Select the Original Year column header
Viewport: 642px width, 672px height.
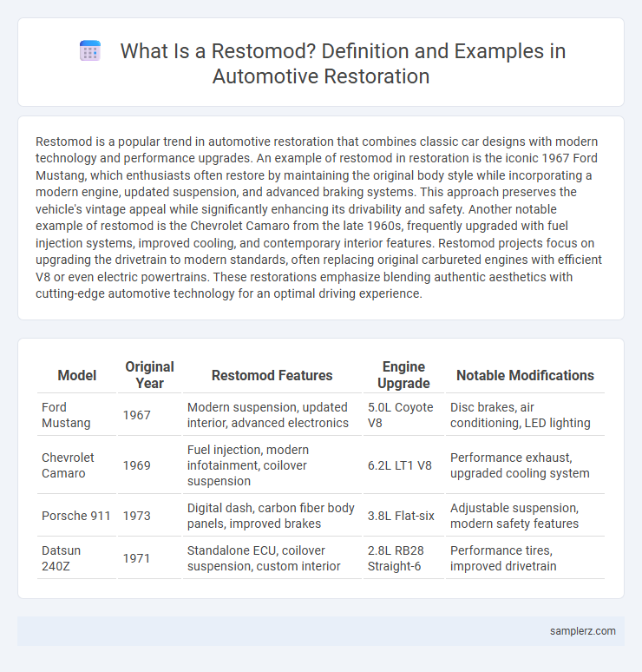point(149,375)
